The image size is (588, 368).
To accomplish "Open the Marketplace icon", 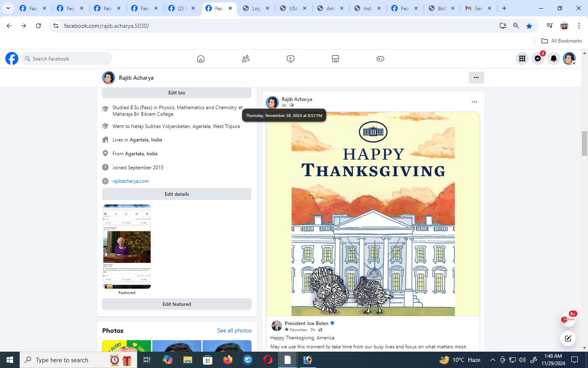I will (x=335, y=59).
